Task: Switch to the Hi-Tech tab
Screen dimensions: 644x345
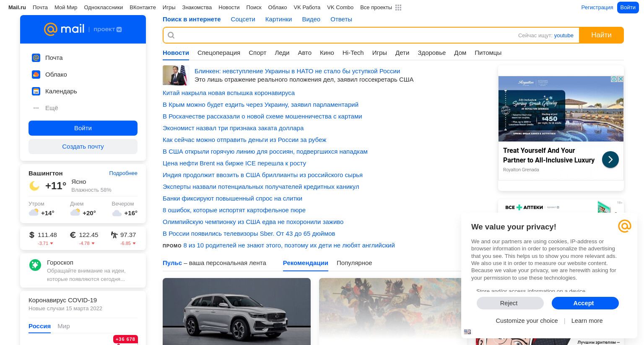Action: pyautogui.click(x=353, y=53)
